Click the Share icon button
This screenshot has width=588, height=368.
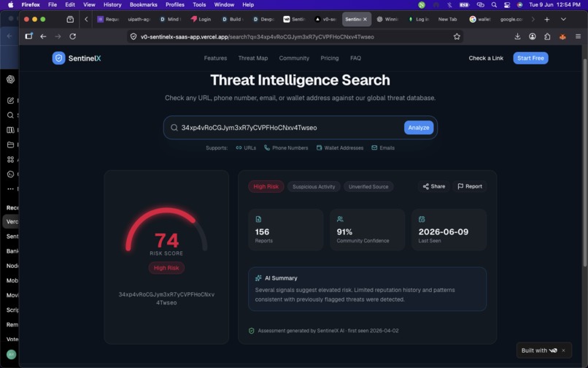coord(434,186)
